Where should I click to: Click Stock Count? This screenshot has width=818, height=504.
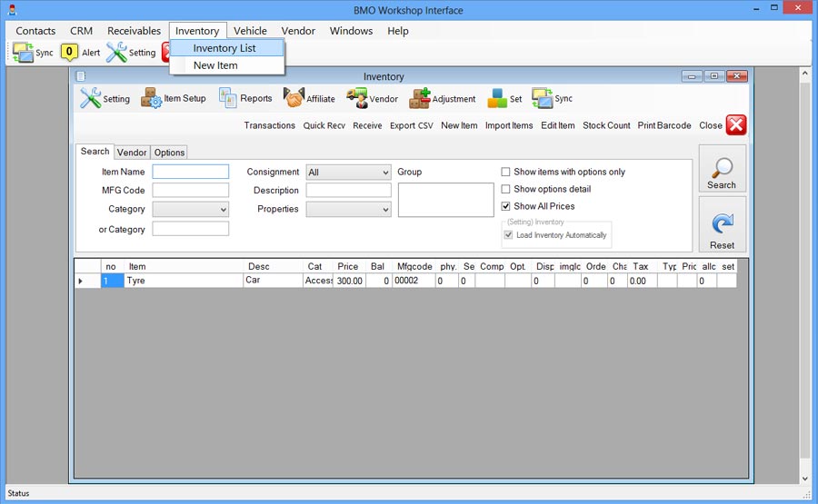click(x=606, y=125)
